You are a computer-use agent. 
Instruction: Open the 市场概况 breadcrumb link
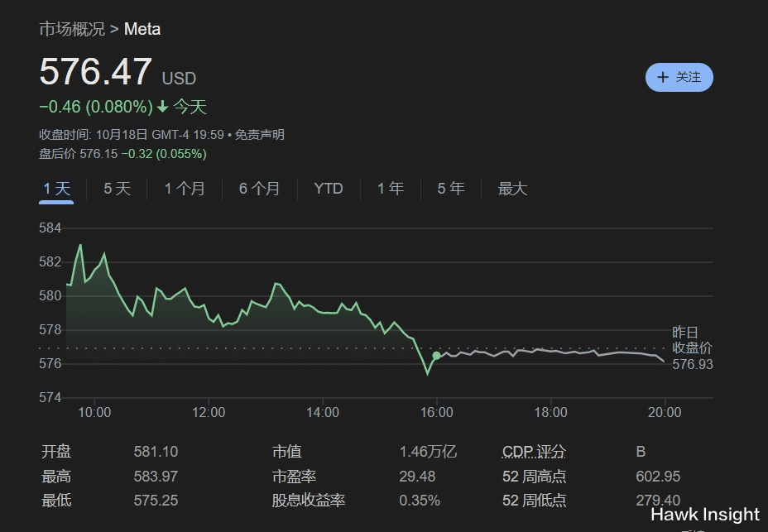(72, 30)
